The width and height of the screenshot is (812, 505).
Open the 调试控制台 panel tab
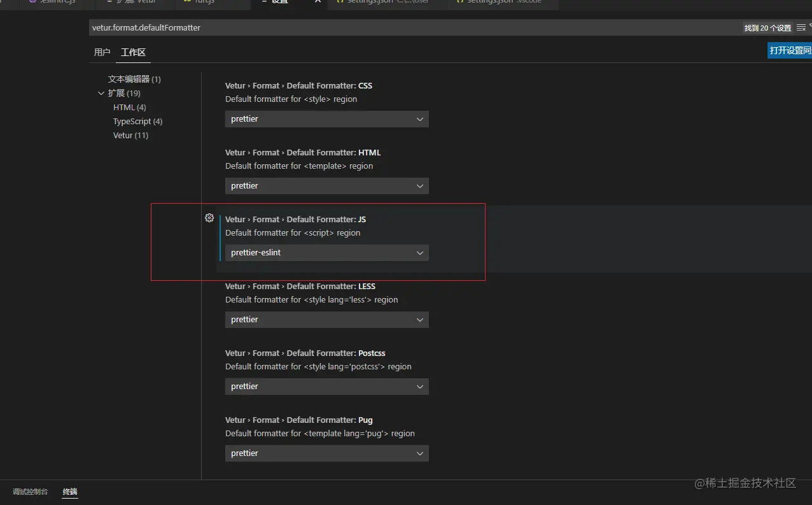pyautogui.click(x=30, y=492)
